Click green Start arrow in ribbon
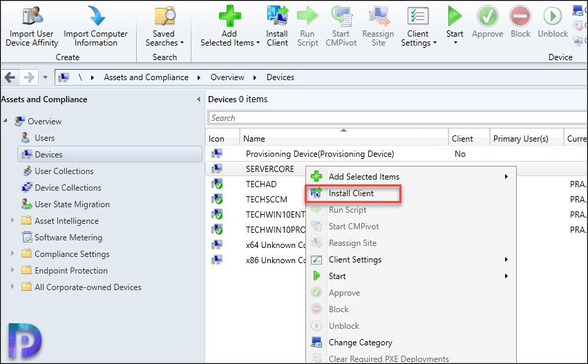 coord(455,16)
